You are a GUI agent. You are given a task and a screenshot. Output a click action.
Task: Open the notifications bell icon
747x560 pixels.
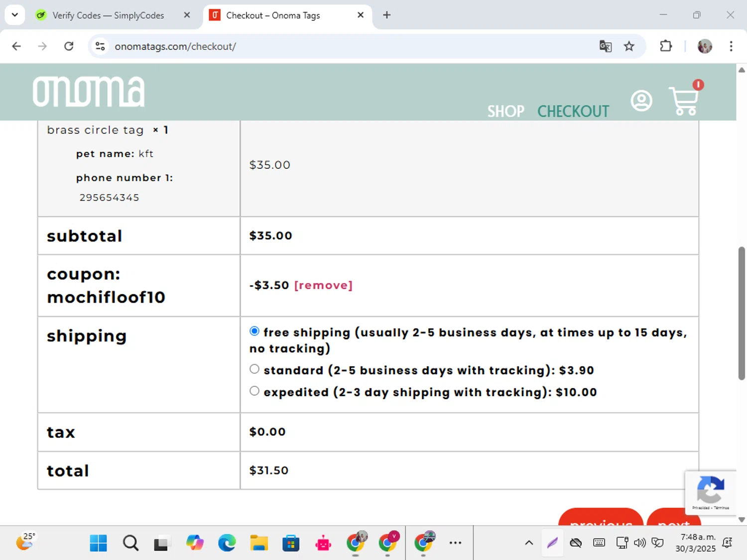click(727, 543)
